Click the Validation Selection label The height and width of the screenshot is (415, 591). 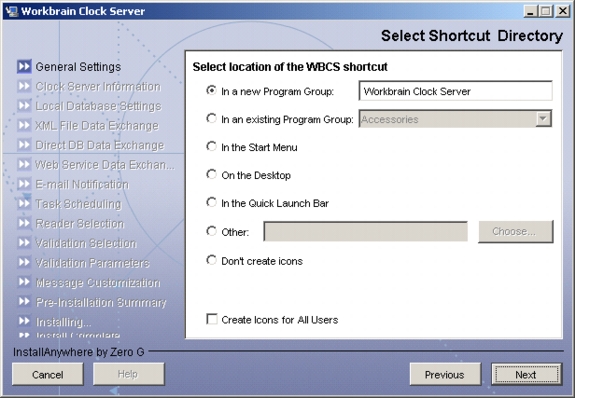click(86, 243)
